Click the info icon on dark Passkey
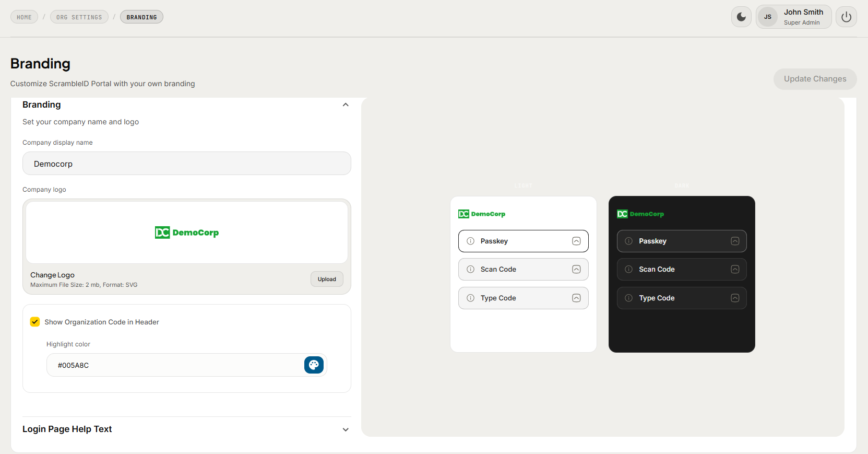This screenshot has width=868, height=454. (628, 241)
